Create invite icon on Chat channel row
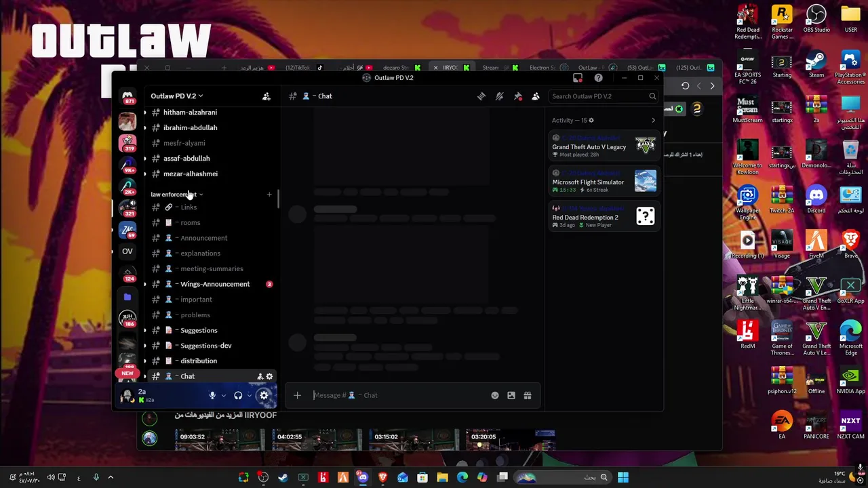The width and height of the screenshot is (868, 488). [x=260, y=376]
